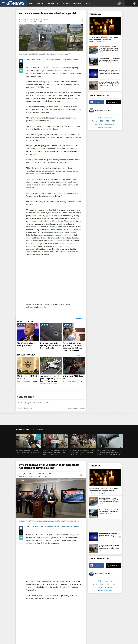Share Nancy Mace article on Facebook
138x644 pixels.
(x=21, y=61)
